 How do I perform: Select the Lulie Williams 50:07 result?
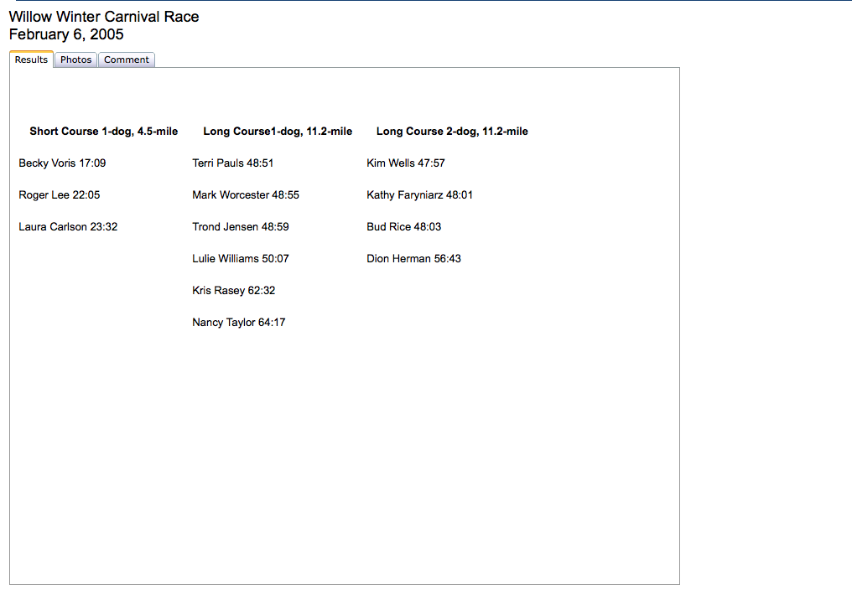point(240,259)
